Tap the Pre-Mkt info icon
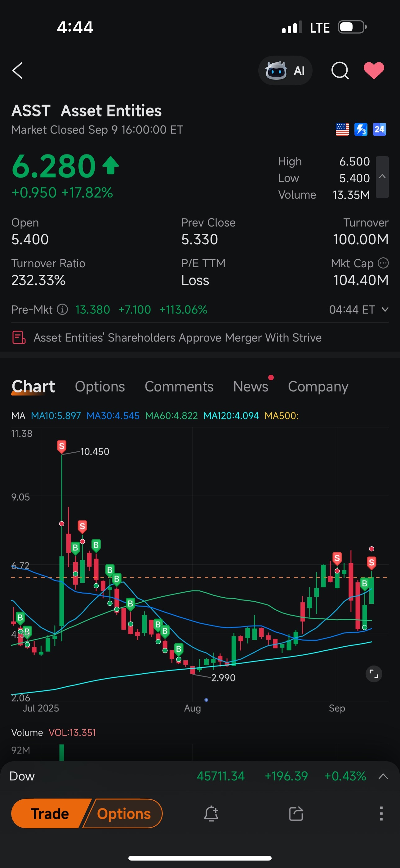The width and height of the screenshot is (400, 868). (x=62, y=309)
